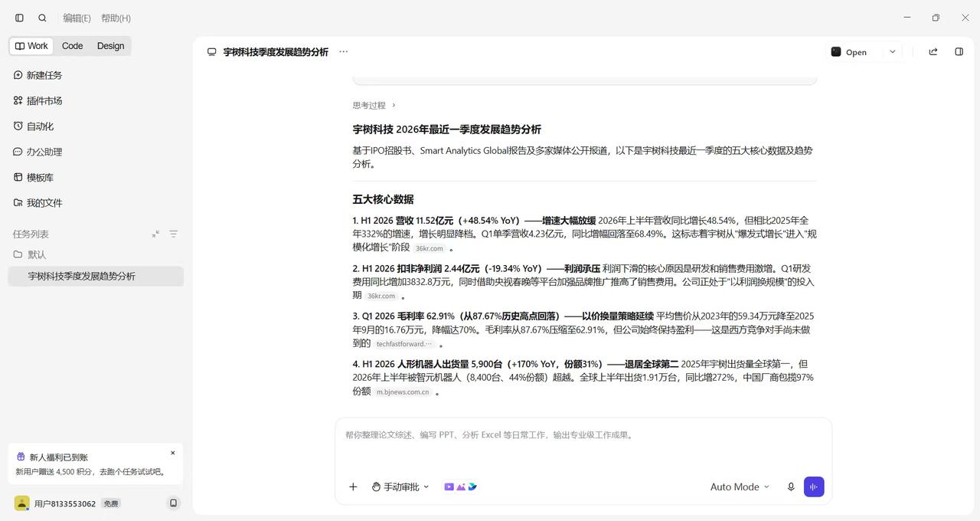The image size is (980, 521).
Task: Switch to the Work tab
Action: pos(31,46)
